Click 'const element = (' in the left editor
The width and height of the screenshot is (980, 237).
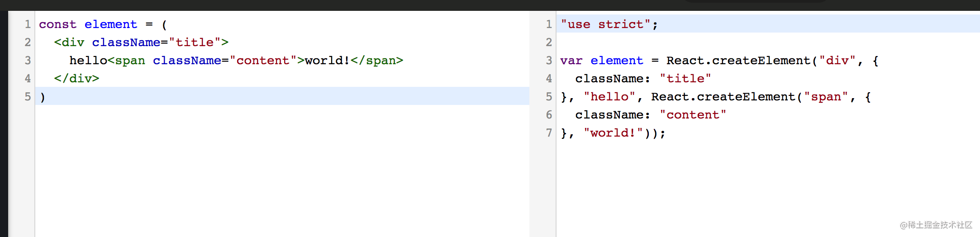103,24
